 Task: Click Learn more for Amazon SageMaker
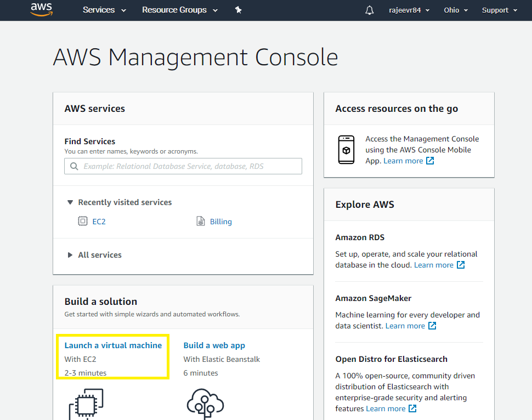click(x=405, y=325)
